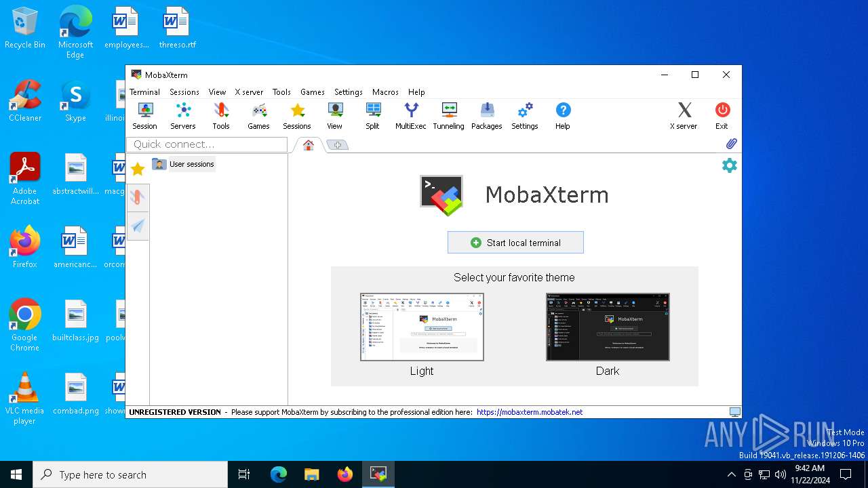The width and height of the screenshot is (868, 488).
Task: Select combad.png desktop file
Action: pos(75,394)
